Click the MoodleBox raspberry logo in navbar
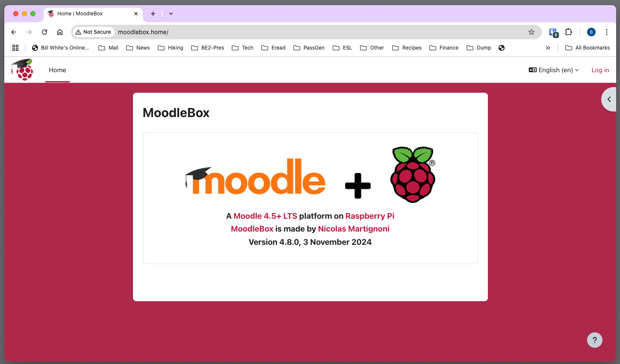The width and height of the screenshot is (620, 364). click(23, 70)
